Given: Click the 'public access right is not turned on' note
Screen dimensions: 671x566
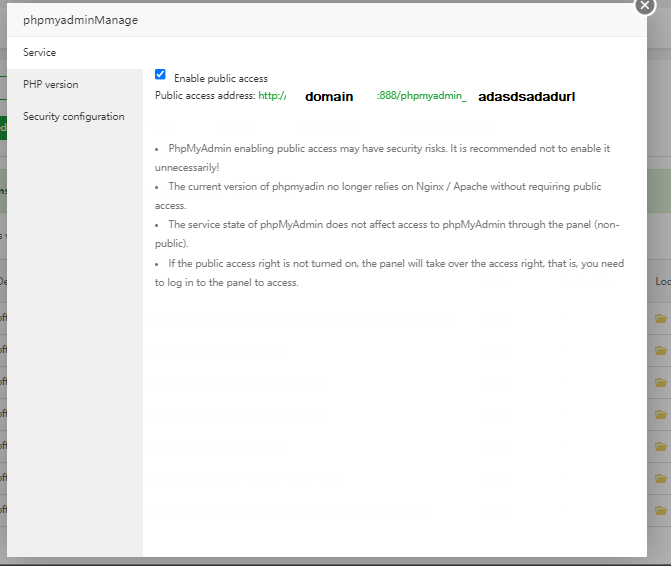Looking at the screenshot, I should 389,273.
